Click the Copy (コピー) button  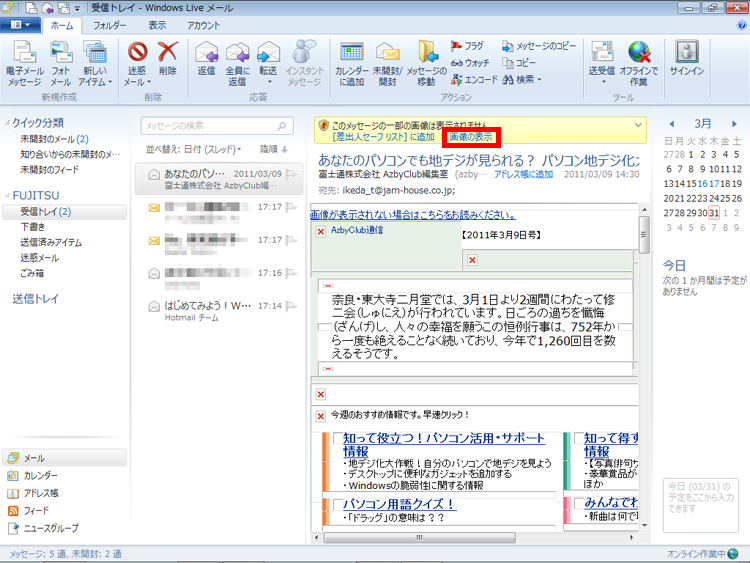click(x=518, y=63)
